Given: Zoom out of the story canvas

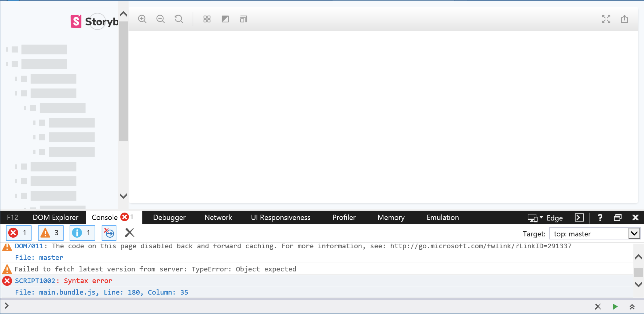Looking at the screenshot, I should (x=161, y=19).
